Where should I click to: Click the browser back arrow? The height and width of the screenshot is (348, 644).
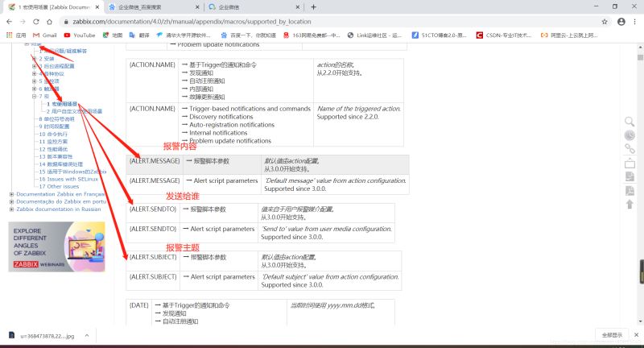10,22
